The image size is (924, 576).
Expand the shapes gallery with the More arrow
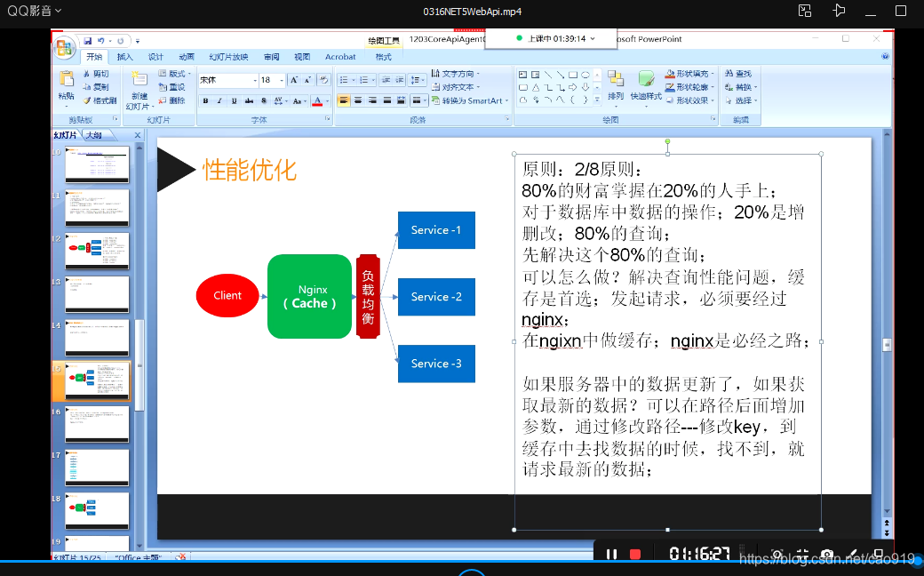pos(597,100)
